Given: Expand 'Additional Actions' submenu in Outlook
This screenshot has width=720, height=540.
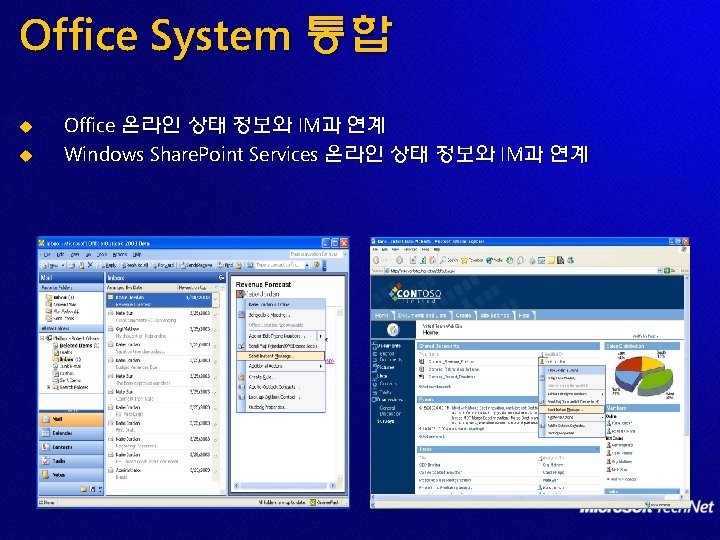Looking at the screenshot, I should tap(280, 366).
